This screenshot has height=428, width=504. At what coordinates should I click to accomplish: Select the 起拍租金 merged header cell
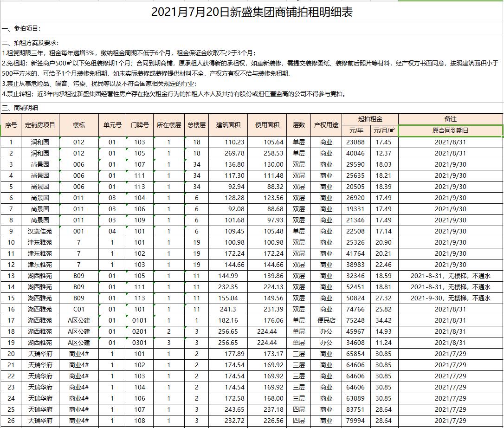[x=370, y=119]
